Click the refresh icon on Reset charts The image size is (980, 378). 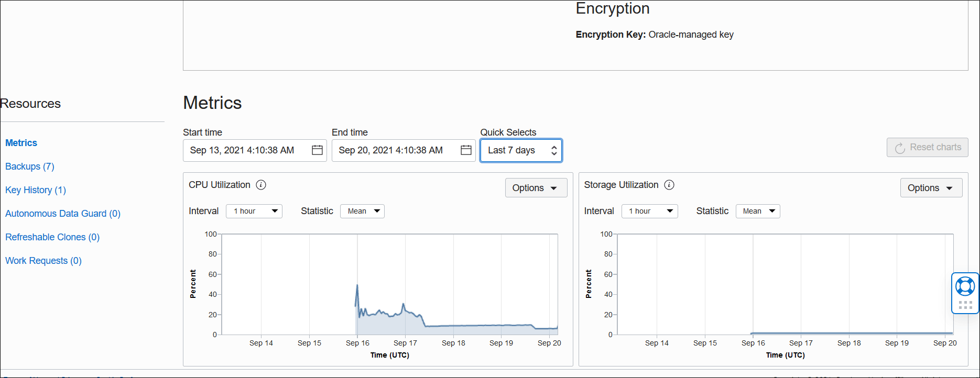pyautogui.click(x=900, y=148)
